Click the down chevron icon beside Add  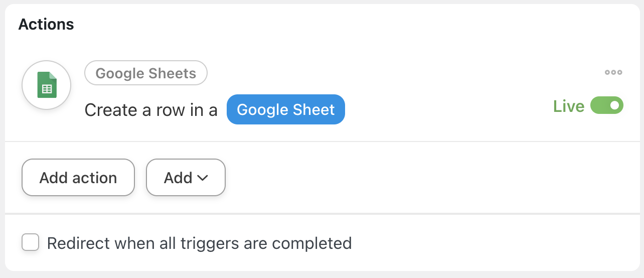203,178
